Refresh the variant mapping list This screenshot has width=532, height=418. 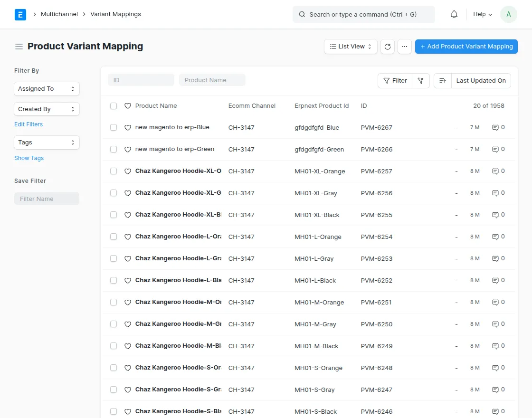(387, 46)
